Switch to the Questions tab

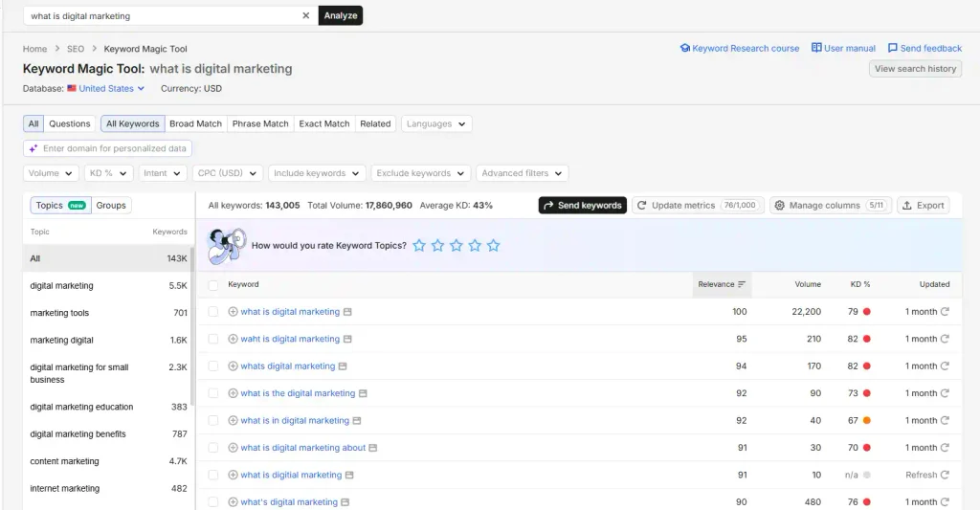(69, 123)
